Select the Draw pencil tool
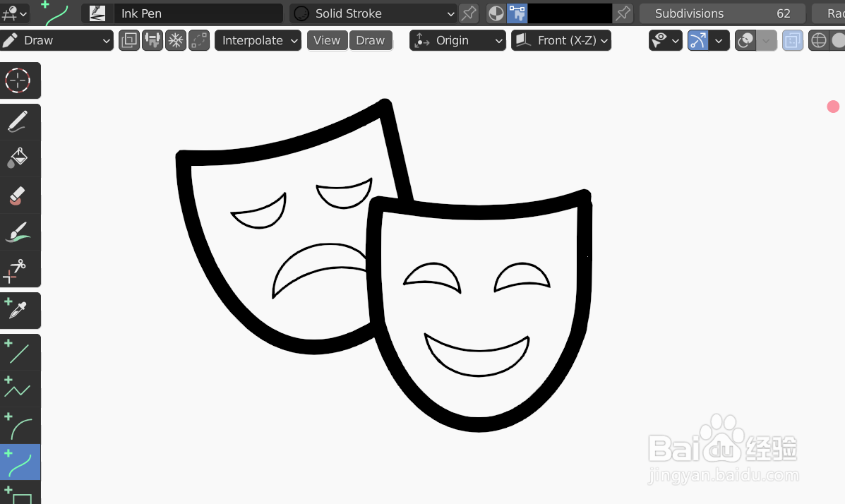This screenshot has height=504, width=845. [x=18, y=122]
